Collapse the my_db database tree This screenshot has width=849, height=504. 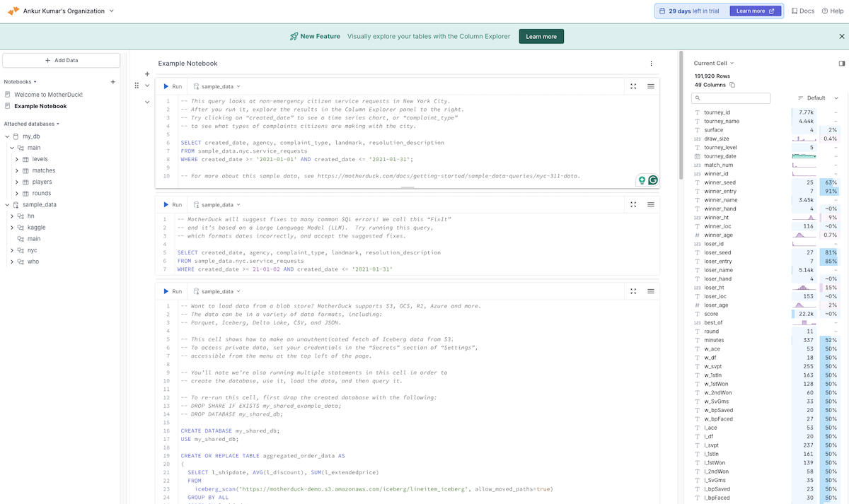pos(7,136)
